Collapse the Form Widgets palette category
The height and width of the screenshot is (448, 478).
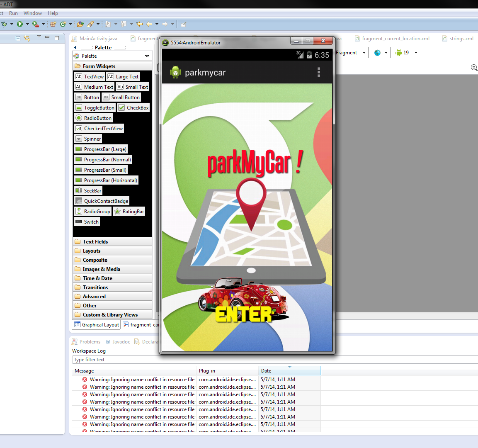point(112,66)
